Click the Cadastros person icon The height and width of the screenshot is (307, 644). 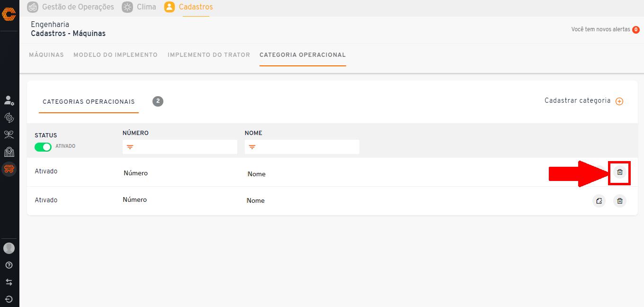[170, 7]
